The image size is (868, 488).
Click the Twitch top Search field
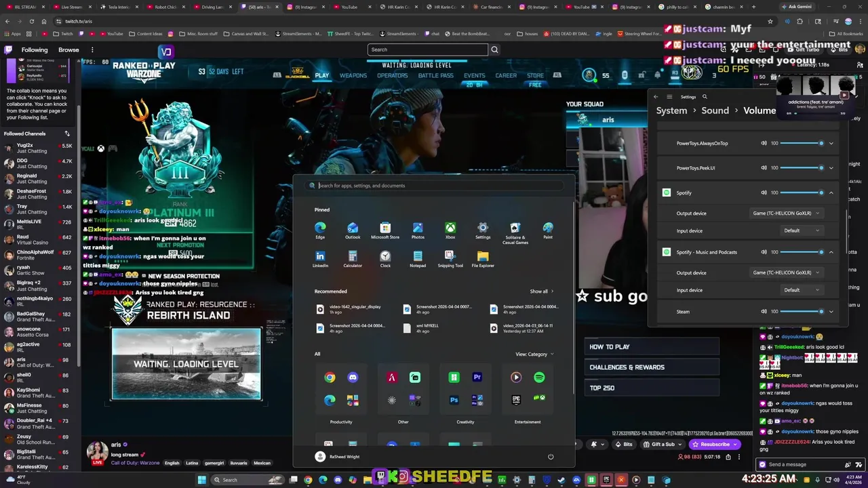pos(427,49)
